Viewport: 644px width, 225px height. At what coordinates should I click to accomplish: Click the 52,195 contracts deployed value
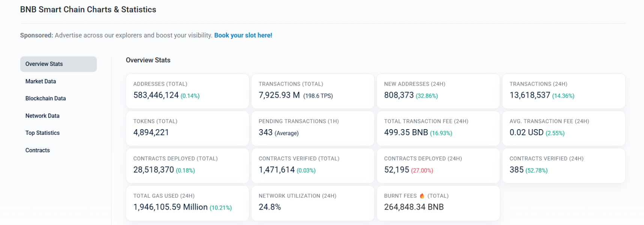396,170
